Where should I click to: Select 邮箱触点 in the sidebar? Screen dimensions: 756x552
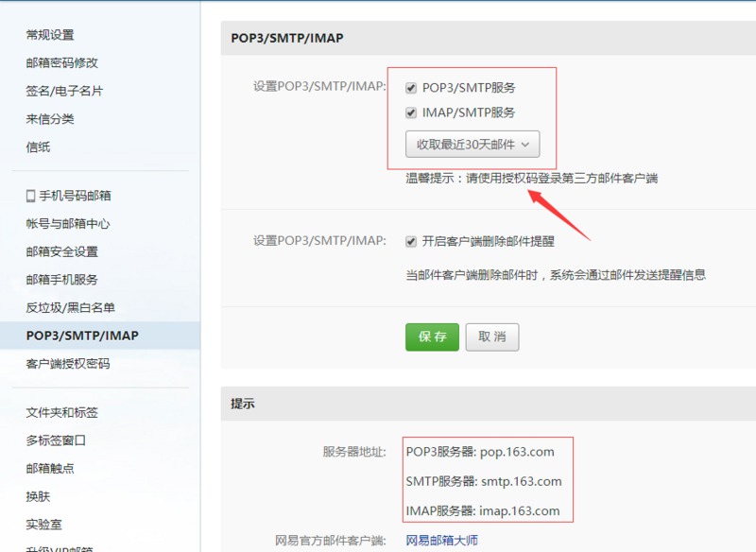(50, 469)
